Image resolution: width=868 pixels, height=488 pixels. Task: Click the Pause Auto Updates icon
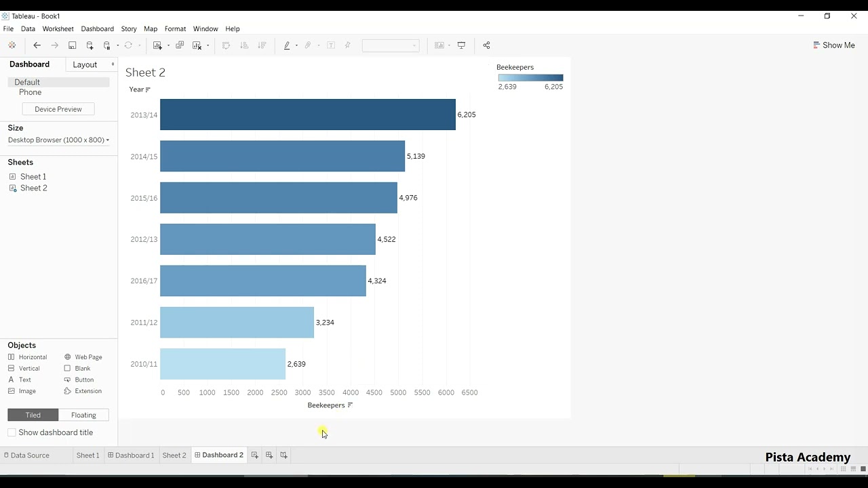point(107,45)
